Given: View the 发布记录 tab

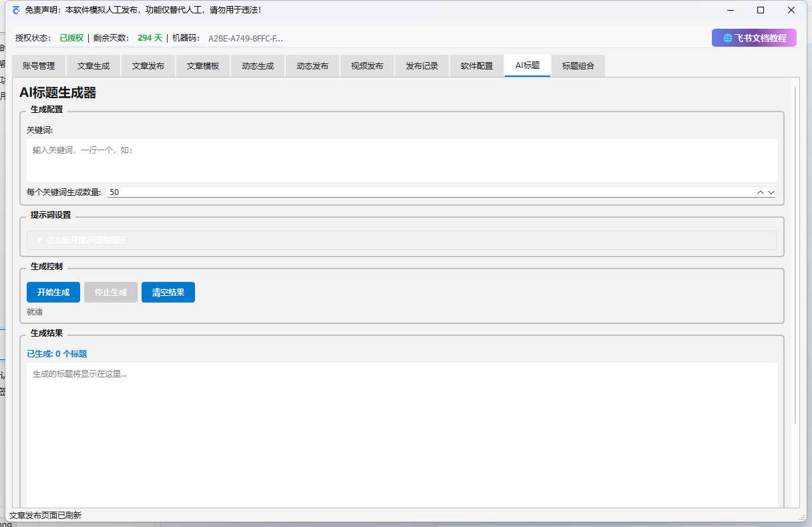Looking at the screenshot, I should tap(422, 66).
